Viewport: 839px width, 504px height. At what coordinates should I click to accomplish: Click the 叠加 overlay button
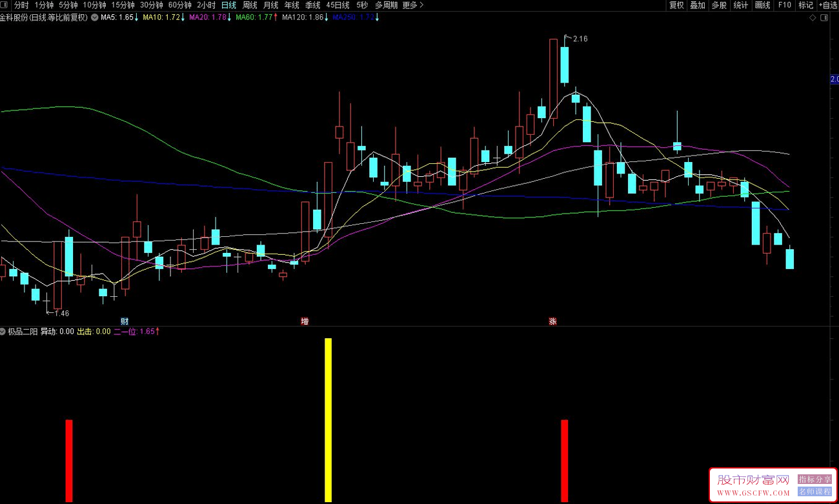697,5
